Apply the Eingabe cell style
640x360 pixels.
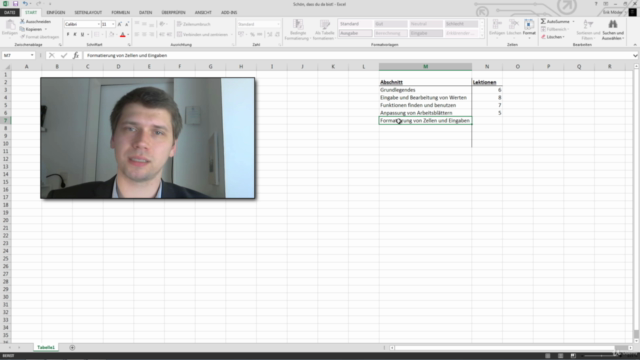coord(426,33)
